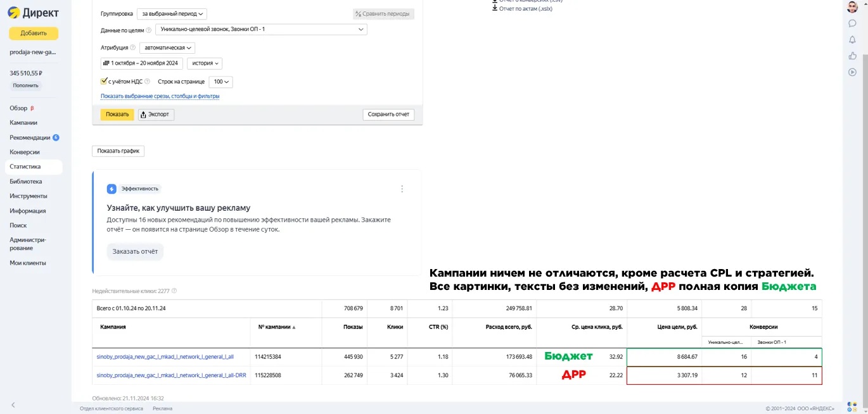
Task: Go to Конверсии in the left menu
Action: (25, 152)
